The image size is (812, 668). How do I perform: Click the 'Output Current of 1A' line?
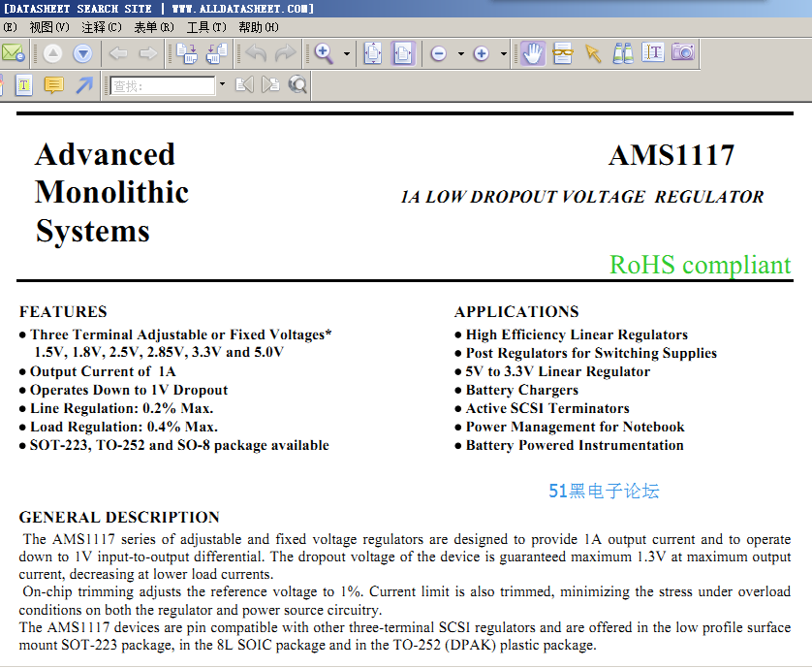point(103,371)
